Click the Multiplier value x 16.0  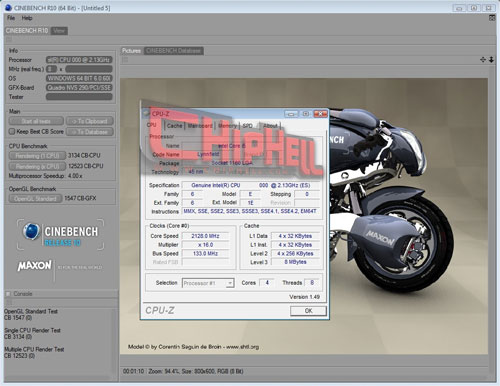(205, 245)
